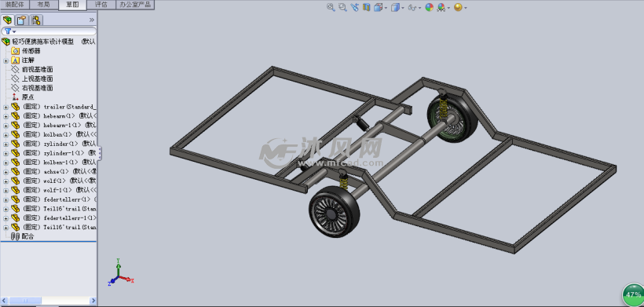Click the tree horizontal scrollbar right arrow
Image resolution: width=644 pixels, height=307 pixels.
point(93,301)
